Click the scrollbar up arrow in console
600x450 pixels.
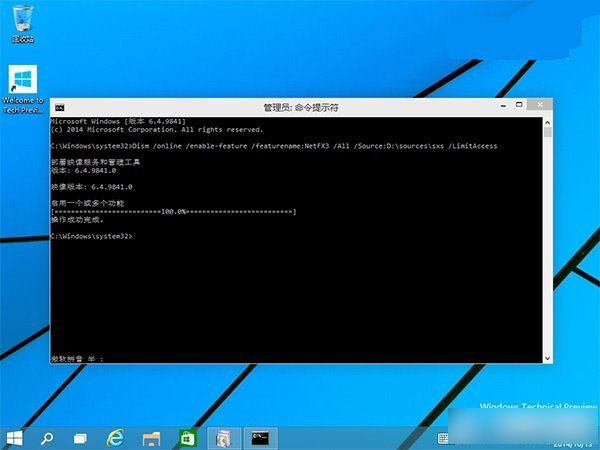(548, 121)
